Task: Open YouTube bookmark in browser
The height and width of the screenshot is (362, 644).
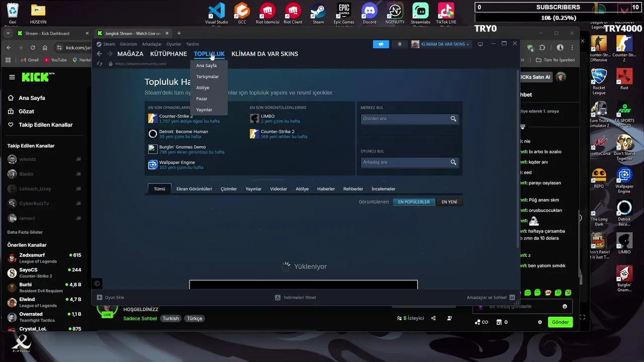Action: pos(55,60)
